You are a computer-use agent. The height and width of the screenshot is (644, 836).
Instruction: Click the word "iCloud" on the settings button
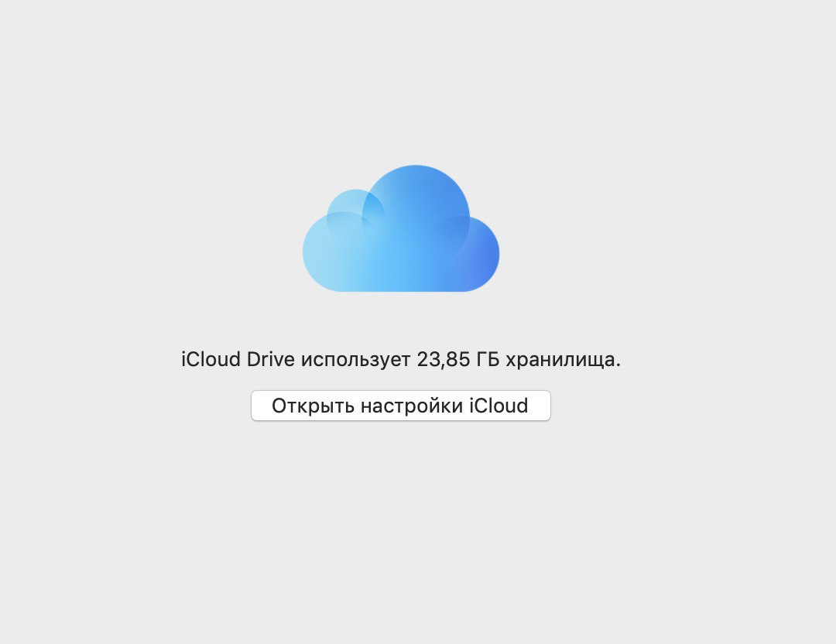(x=499, y=406)
